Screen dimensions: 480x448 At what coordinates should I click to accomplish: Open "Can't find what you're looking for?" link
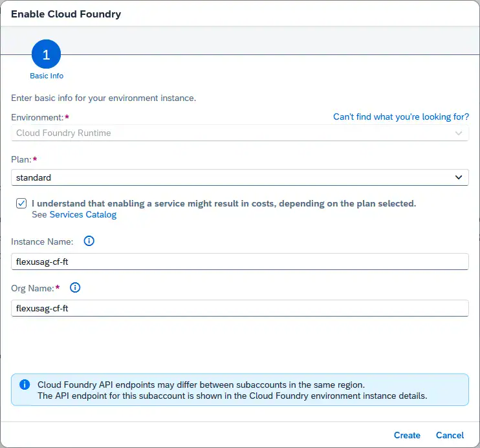point(400,117)
